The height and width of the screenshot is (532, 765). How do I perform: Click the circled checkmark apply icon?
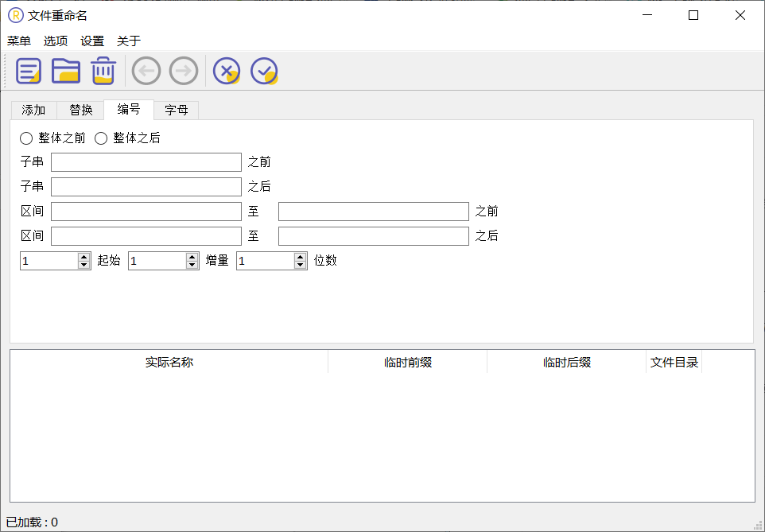click(x=264, y=72)
